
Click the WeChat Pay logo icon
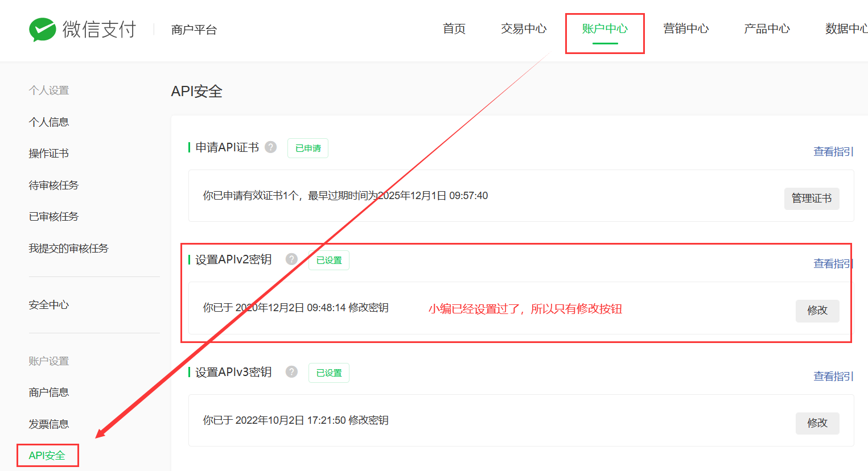pos(43,30)
